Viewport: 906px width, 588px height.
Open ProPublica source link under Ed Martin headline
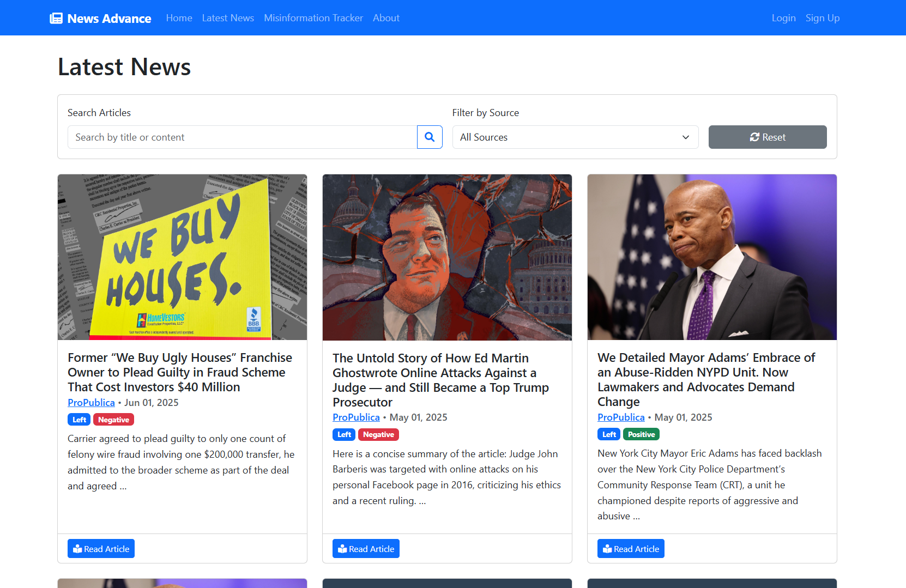pyautogui.click(x=356, y=417)
